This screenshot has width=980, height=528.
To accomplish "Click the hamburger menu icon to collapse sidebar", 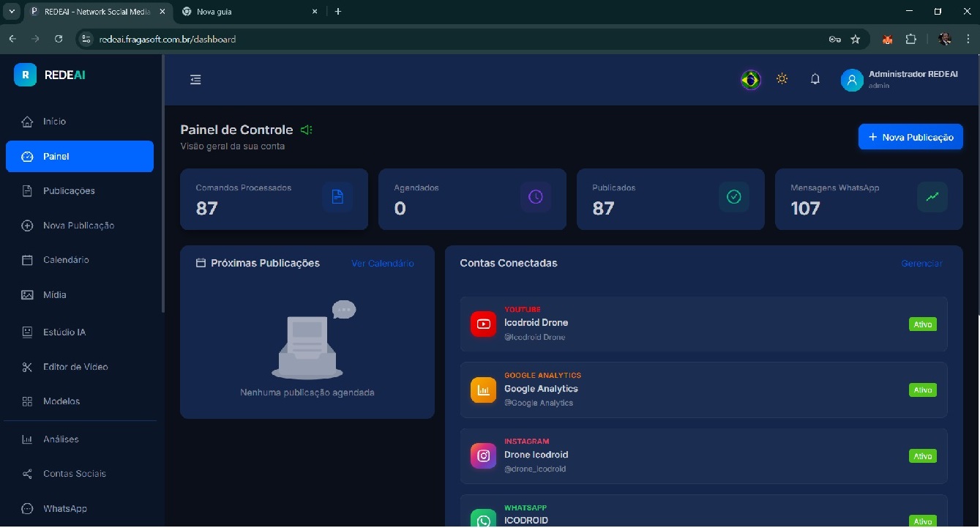I will 195,80.
